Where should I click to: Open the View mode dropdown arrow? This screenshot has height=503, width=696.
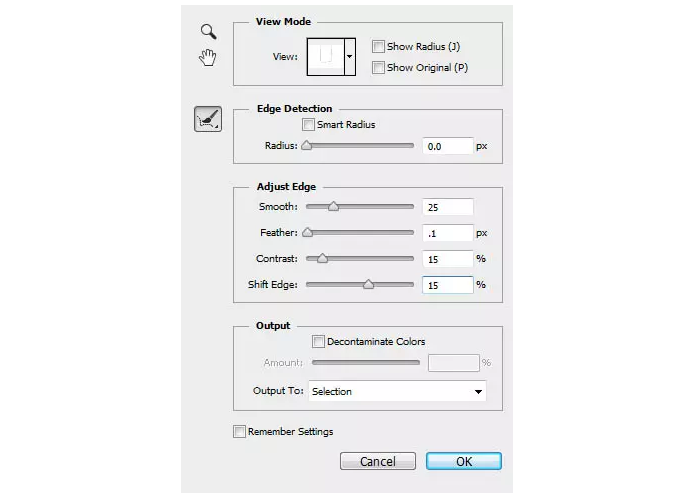[350, 57]
